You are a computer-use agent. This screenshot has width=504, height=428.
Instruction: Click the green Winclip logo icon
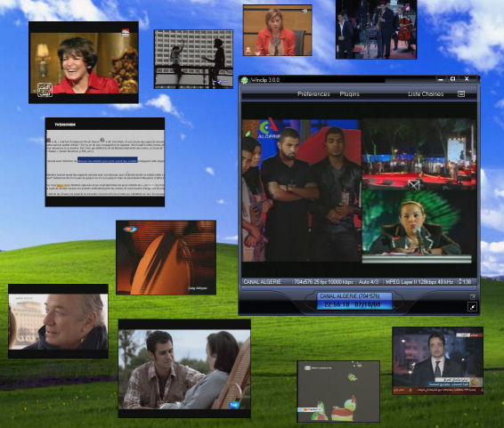[x=245, y=80]
